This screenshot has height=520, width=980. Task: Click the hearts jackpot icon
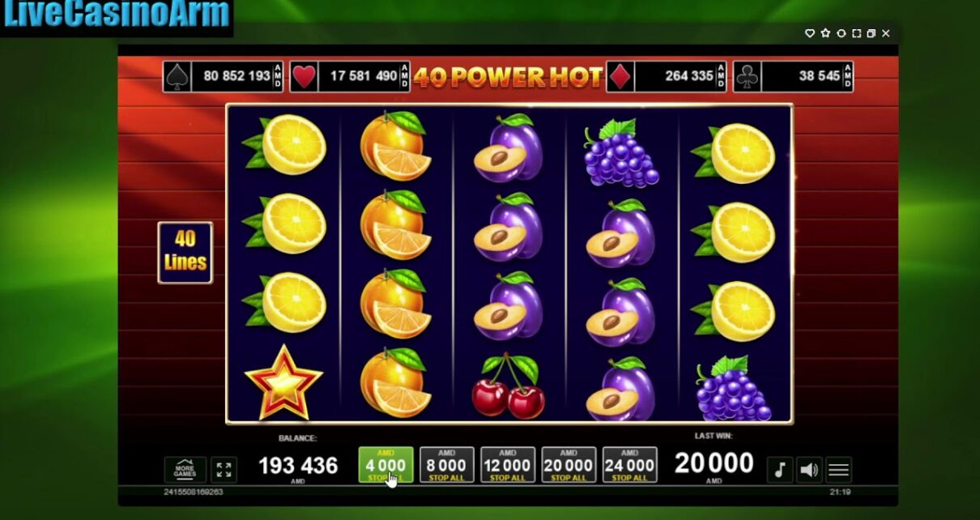pyautogui.click(x=304, y=77)
